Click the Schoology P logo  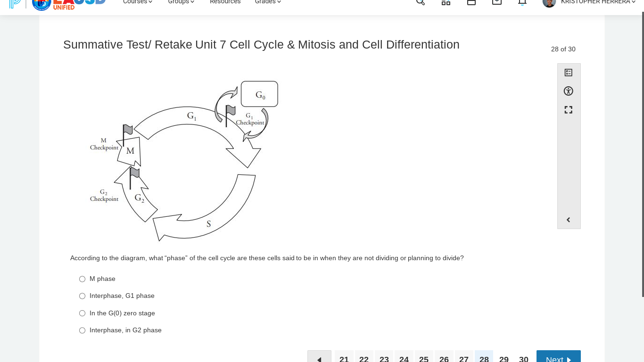15,3
